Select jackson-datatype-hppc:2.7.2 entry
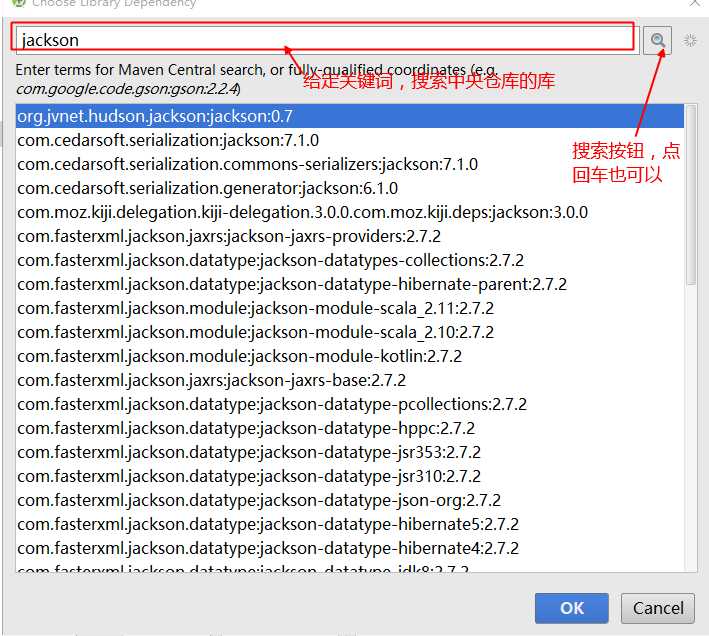The width and height of the screenshot is (709, 636). (x=350, y=428)
